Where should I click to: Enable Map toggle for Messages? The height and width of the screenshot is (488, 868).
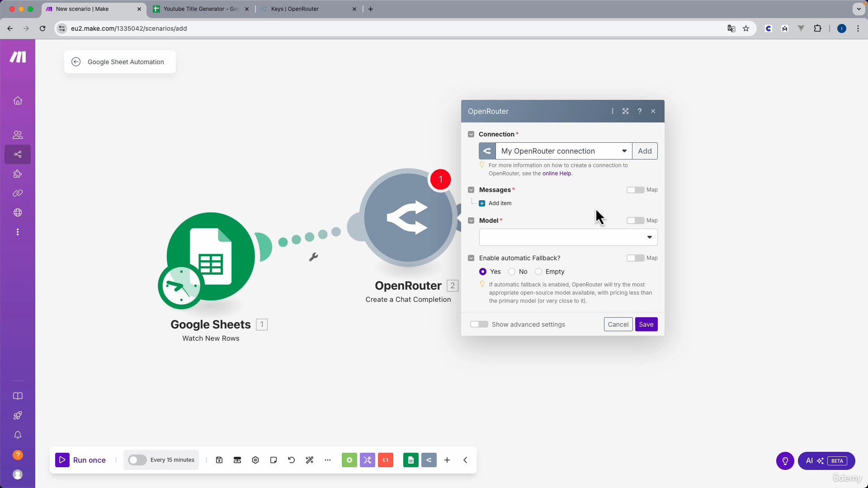click(x=635, y=190)
